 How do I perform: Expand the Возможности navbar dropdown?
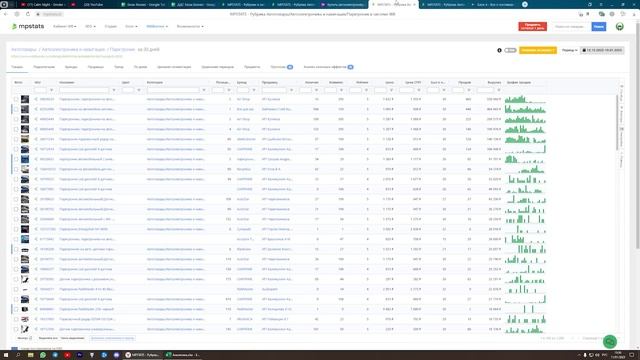190,27
